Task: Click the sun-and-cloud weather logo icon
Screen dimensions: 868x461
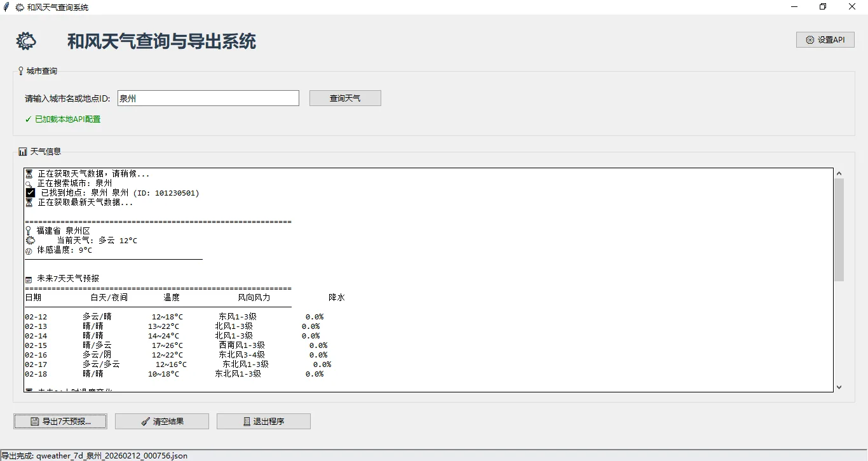Action: [26, 41]
